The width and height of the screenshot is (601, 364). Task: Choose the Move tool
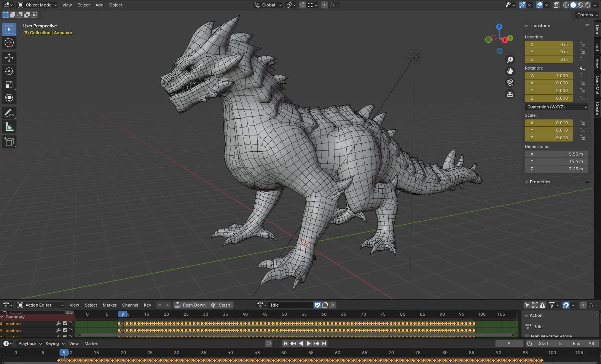9,58
